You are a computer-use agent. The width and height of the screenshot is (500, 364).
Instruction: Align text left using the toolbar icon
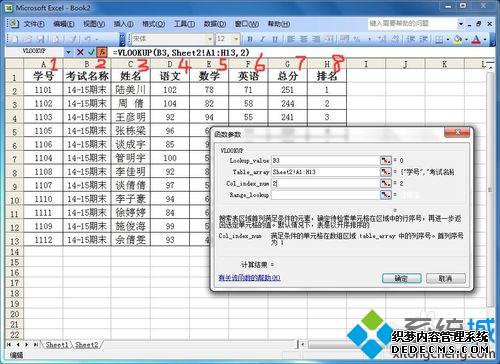click(x=291, y=39)
